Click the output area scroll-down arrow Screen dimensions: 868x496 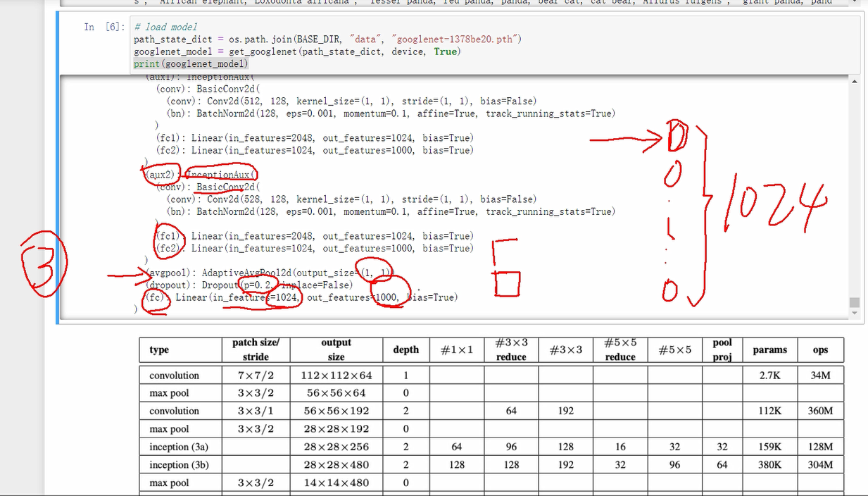[855, 314]
